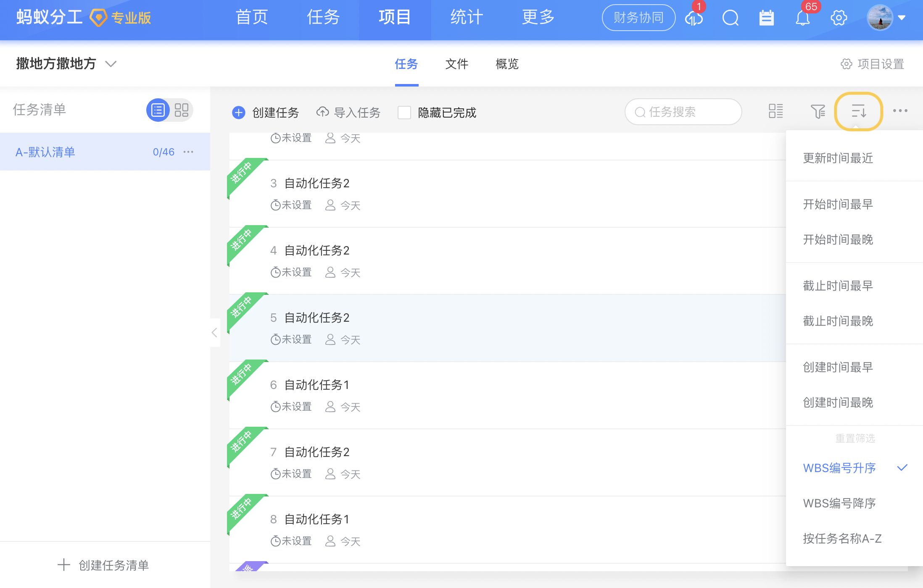
Task: Collapse the left task list sidebar
Action: coord(214,333)
